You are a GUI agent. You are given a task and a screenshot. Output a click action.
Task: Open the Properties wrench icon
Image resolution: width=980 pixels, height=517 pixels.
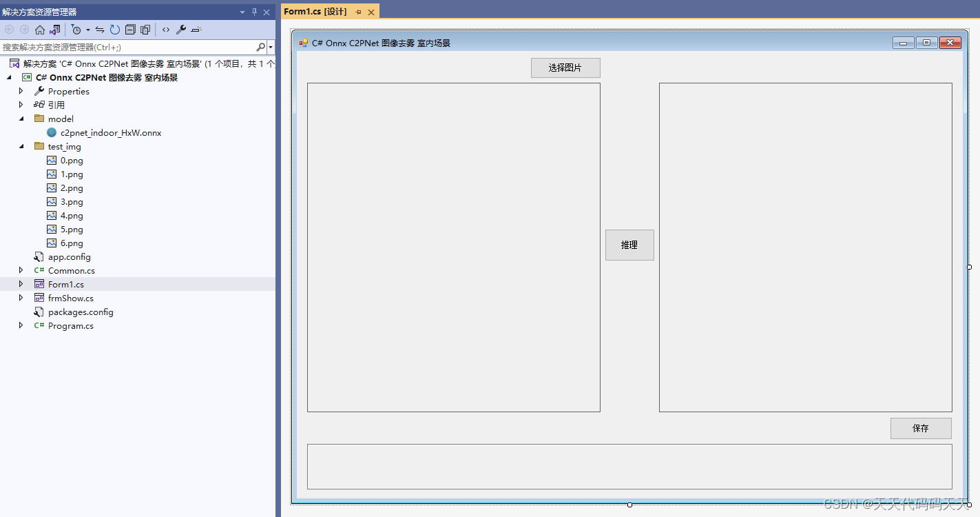[x=182, y=29]
